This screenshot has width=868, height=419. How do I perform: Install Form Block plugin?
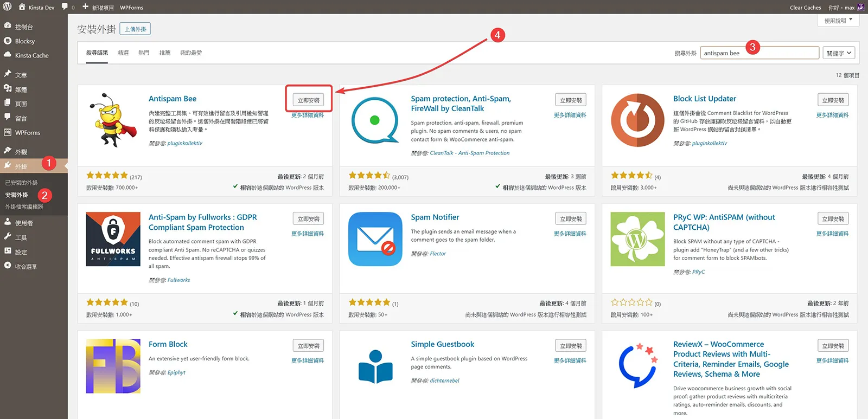308,346
